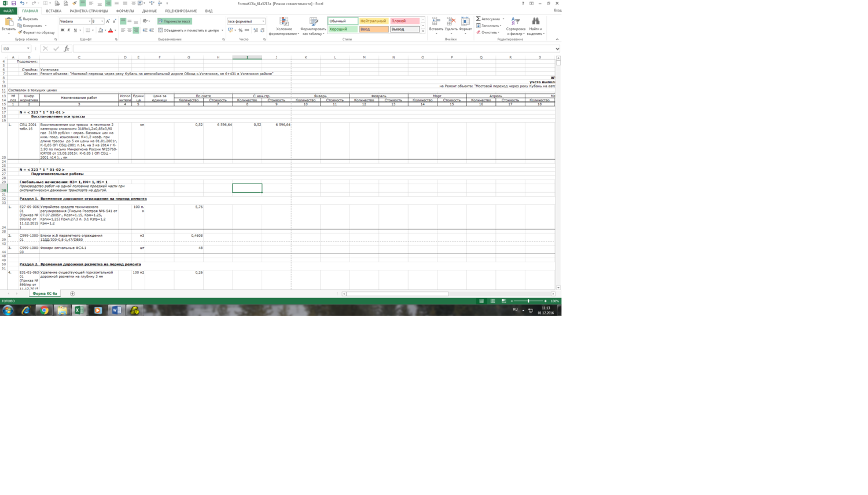Open the РЕЦЕНЗИРОВАНИЕ ribbon tab
Image resolution: width=868 pixels, height=495 pixels.
pyautogui.click(x=181, y=11)
